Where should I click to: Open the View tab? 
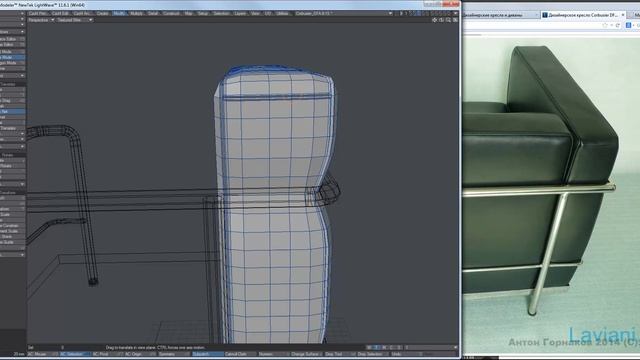(x=255, y=13)
